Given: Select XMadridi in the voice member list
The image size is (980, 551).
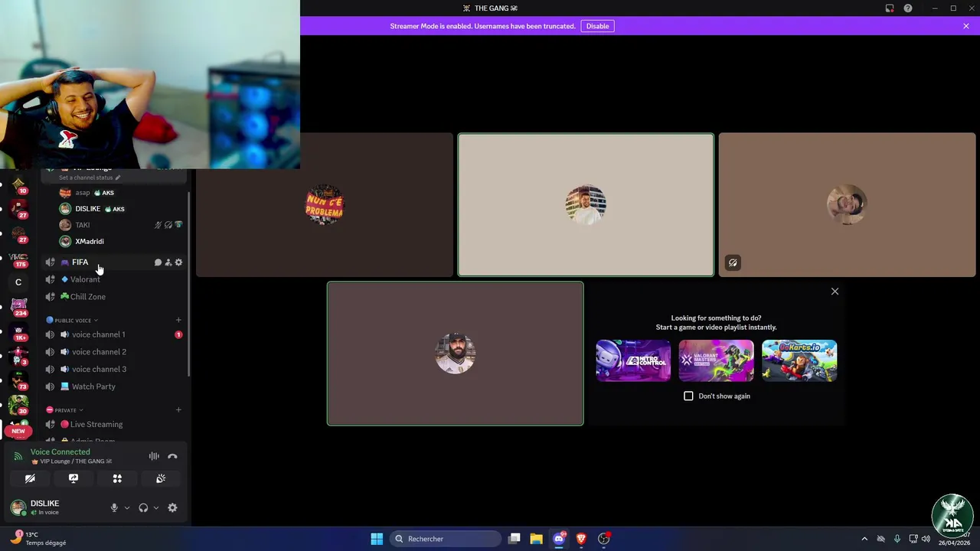Looking at the screenshot, I should tap(121, 241).
